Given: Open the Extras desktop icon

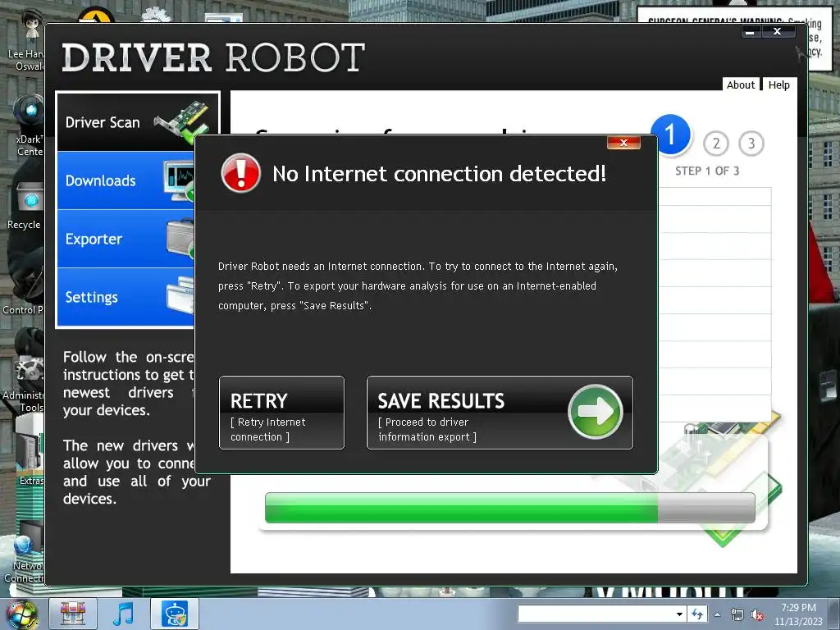Looking at the screenshot, I should click(x=30, y=455).
